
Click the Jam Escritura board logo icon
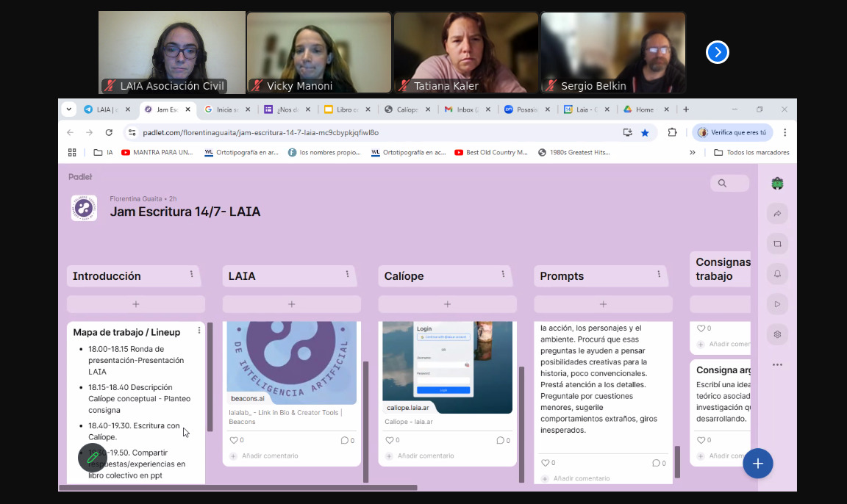84,209
